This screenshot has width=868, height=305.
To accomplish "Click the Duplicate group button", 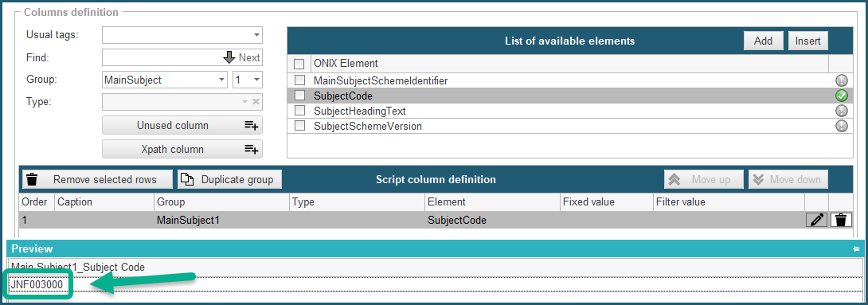I will (x=229, y=179).
